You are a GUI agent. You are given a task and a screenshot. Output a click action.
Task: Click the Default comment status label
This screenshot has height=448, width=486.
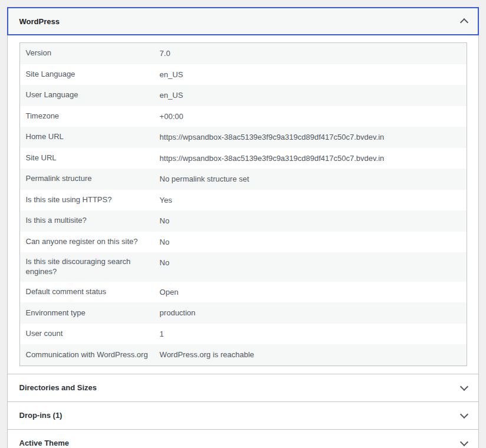tap(65, 292)
